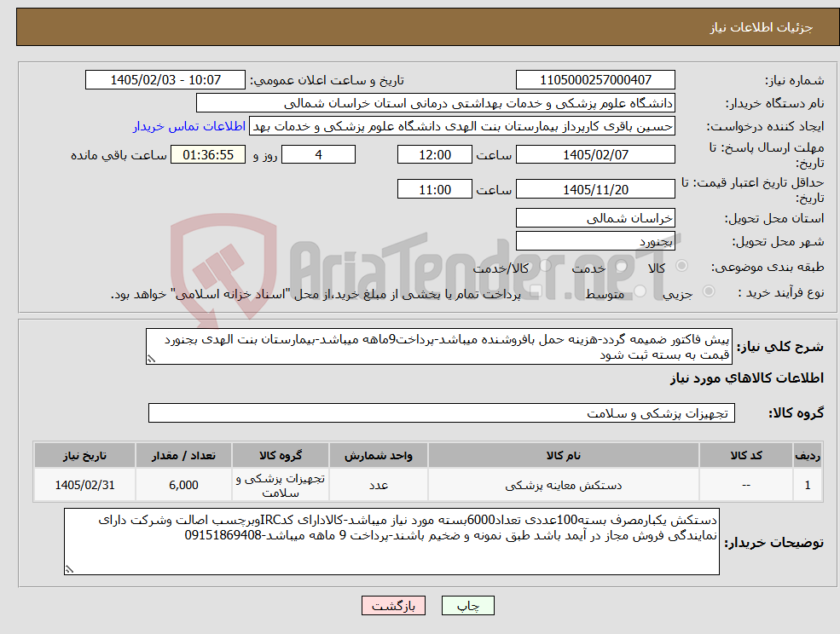Select the متوسط purchase type radio
The image size is (840, 634).
pos(640,291)
